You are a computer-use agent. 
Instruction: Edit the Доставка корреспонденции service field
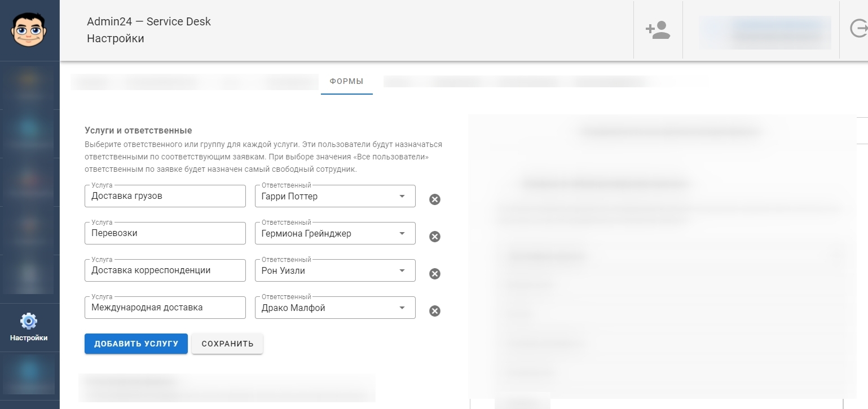pos(165,270)
